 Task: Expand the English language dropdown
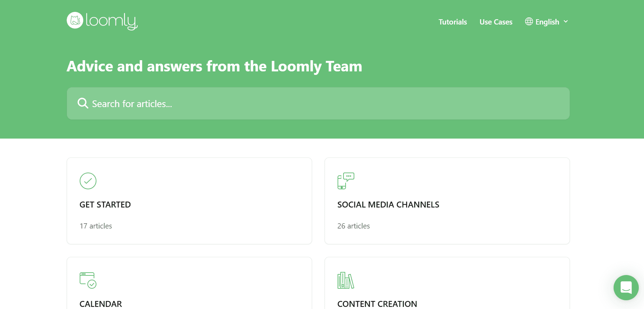tap(547, 22)
